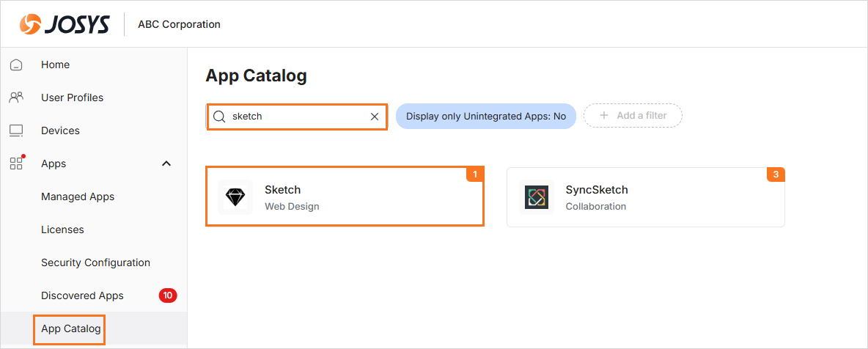This screenshot has height=349, width=868.
Task: Click the Apps grid icon
Action: pyautogui.click(x=17, y=163)
